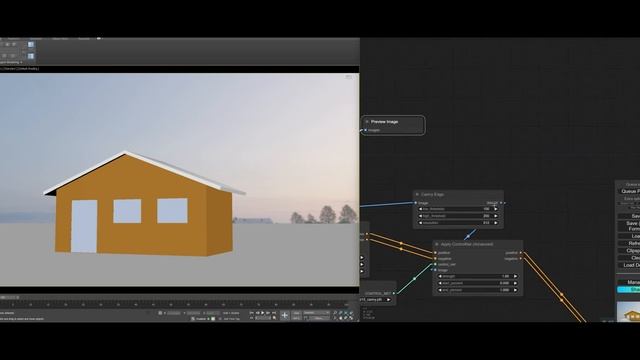The height and width of the screenshot is (360, 640).
Task: Click the Zoom viewport navigation icon
Action: 335,313
